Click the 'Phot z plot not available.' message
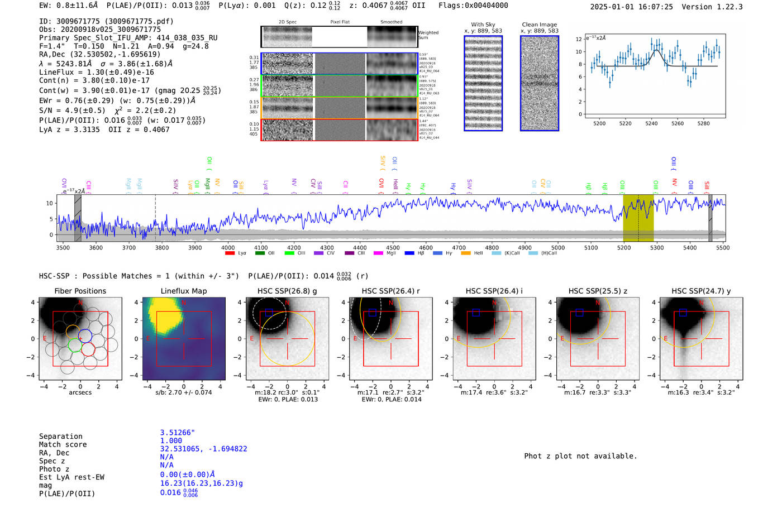The height and width of the screenshot is (532, 782). coord(580,456)
